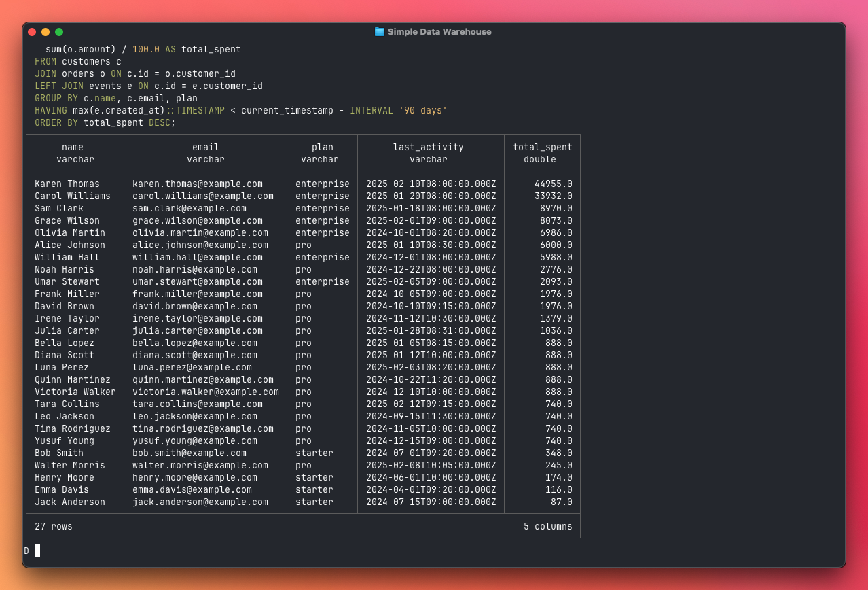Click the total_spent double column header
The image size is (868, 590).
[542, 152]
